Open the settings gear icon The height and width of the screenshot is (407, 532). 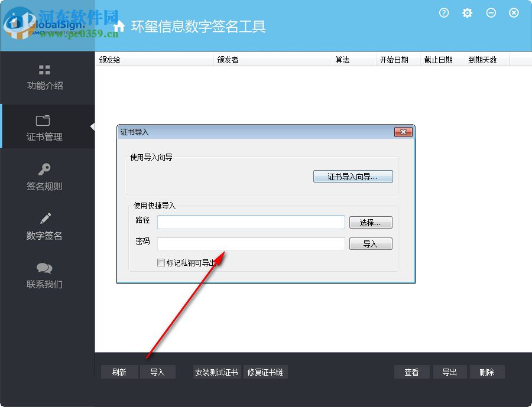tap(467, 12)
